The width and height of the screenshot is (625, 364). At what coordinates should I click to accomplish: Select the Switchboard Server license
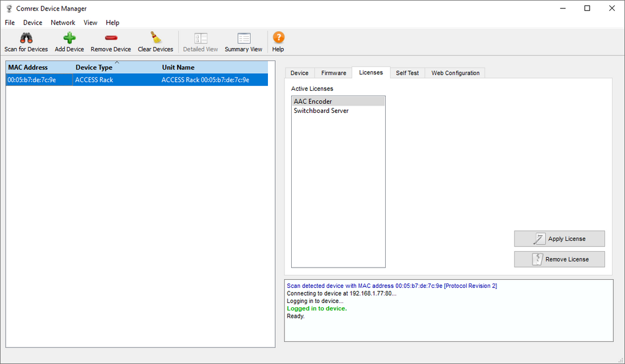pyautogui.click(x=338, y=111)
